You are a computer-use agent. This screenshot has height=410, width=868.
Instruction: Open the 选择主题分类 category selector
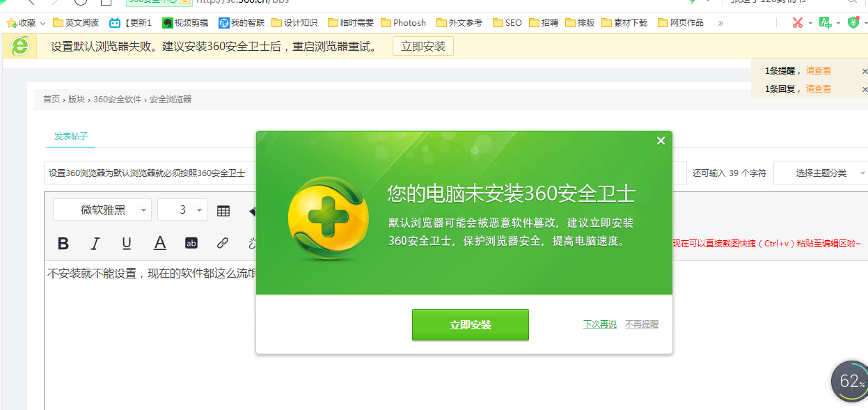point(821,173)
